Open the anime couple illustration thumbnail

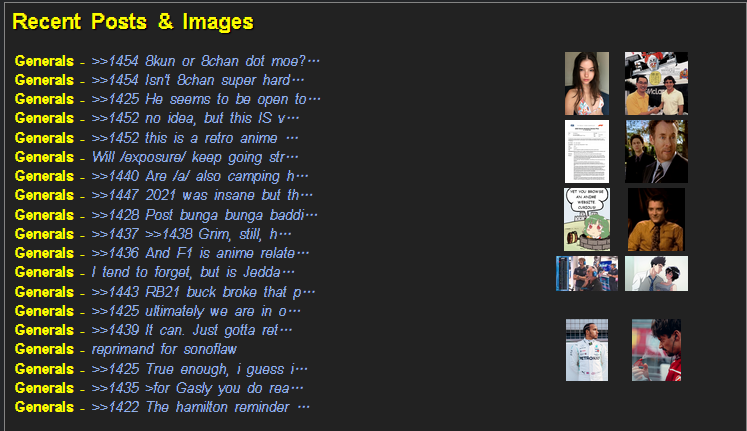[x=656, y=273]
